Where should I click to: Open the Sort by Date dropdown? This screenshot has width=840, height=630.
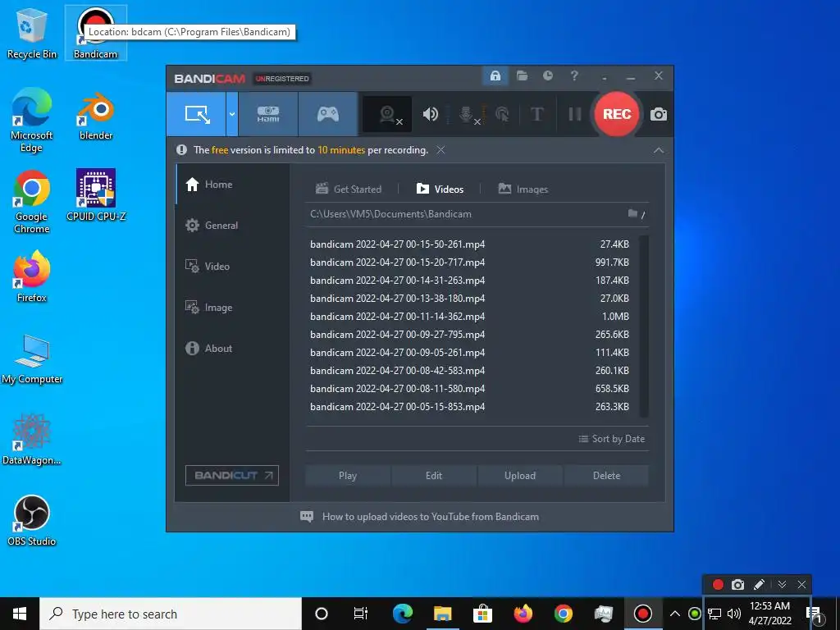(x=611, y=439)
